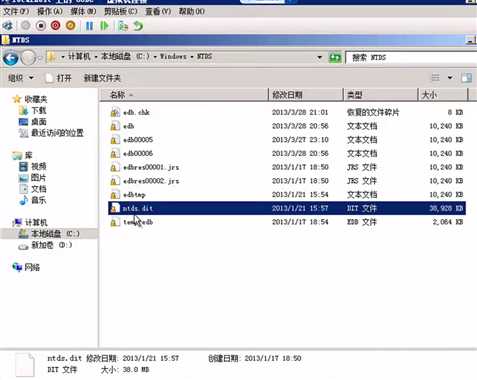This screenshot has height=380, width=477.
Task: Click the 新建文件夹 button
Action: pos(102,78)
